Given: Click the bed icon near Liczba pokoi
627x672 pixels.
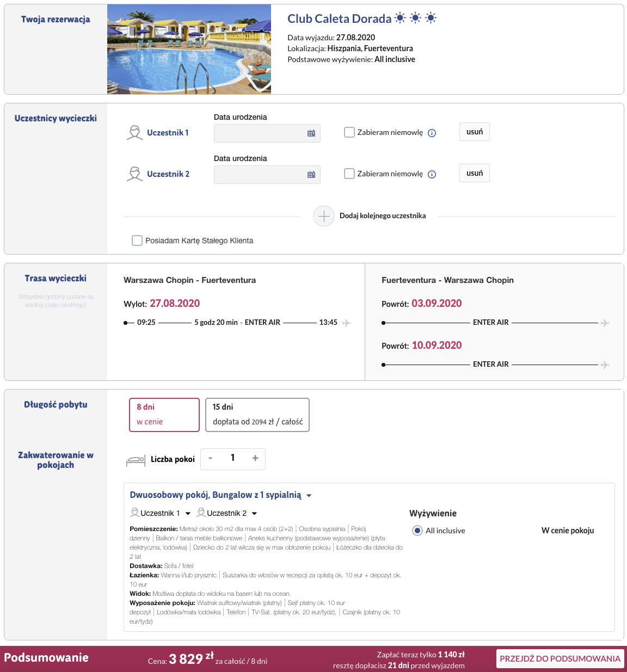Looking at the screenshot, I should click(136, 460).
